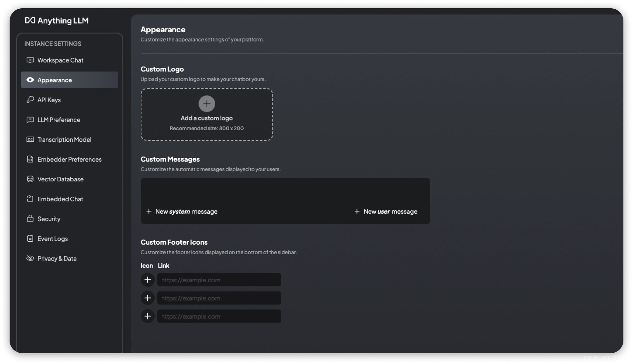Click plus icon beside New user message
Screen dimensions: 633x364
[x=357, y=211]
